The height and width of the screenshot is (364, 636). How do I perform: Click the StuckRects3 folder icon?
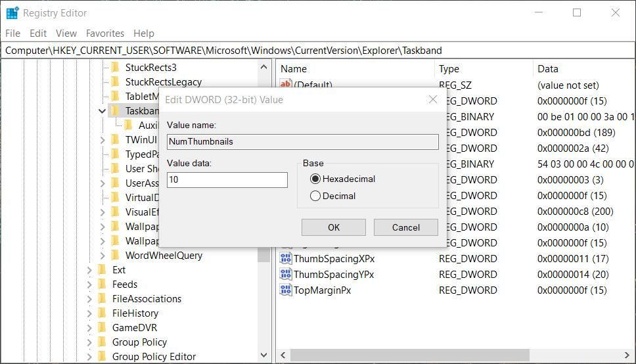(115, 67)
